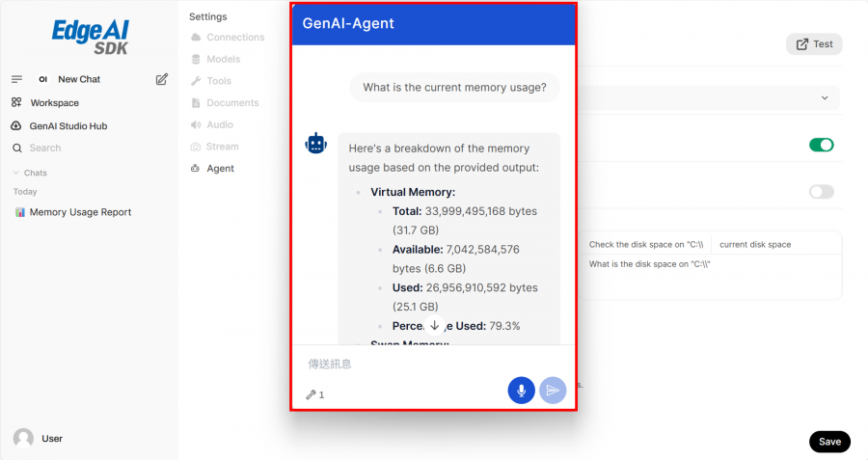Image resolution: width=868 pixels, height=460 pixels.
Task: Enable the grey disabled toggle switch
Action: (x=821, y=192)
